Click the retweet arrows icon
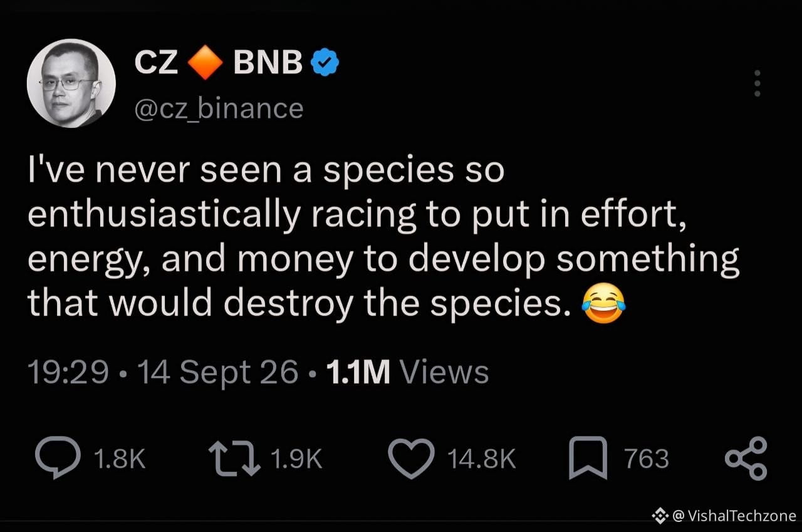The width and height of the screenshot is (802, 532). pyautogui.click(x=235, y=458)
